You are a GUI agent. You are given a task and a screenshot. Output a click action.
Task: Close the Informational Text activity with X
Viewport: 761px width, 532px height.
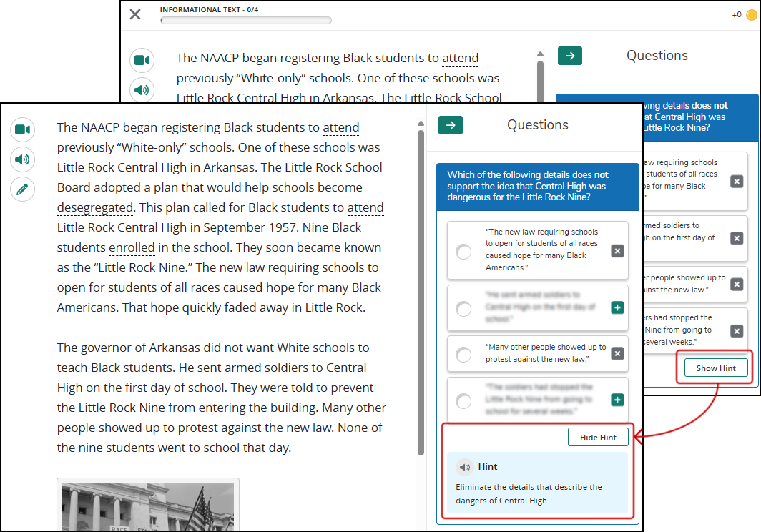[x=135, y=14]
